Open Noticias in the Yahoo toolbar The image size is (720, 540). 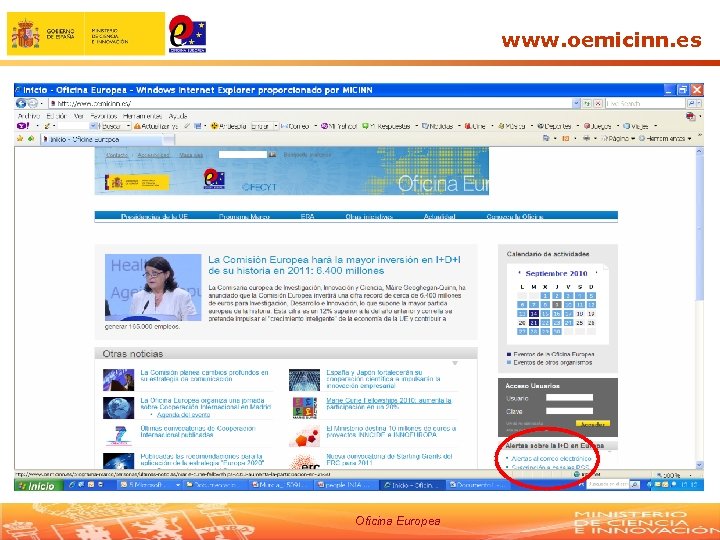point(437,126)
